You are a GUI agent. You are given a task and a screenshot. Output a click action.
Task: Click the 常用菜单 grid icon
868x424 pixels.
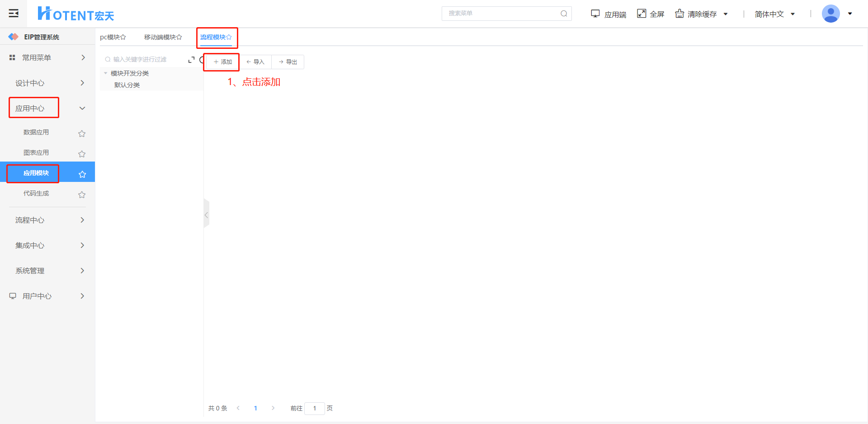coord(12,57)
